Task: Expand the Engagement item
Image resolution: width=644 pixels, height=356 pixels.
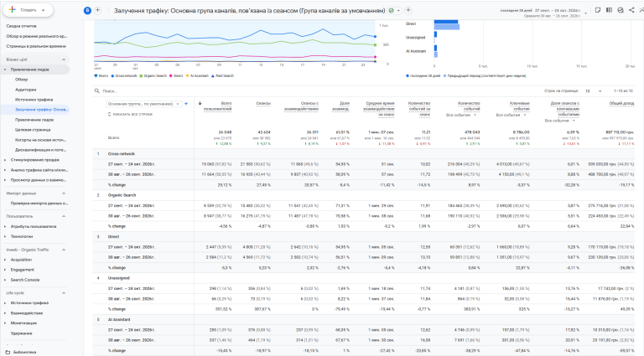Action: (x=5, y=270)
